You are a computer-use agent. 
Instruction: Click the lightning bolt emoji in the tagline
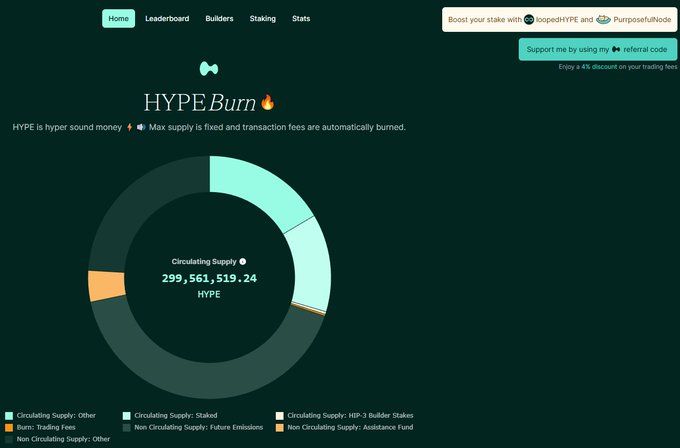tap(130, 128)
